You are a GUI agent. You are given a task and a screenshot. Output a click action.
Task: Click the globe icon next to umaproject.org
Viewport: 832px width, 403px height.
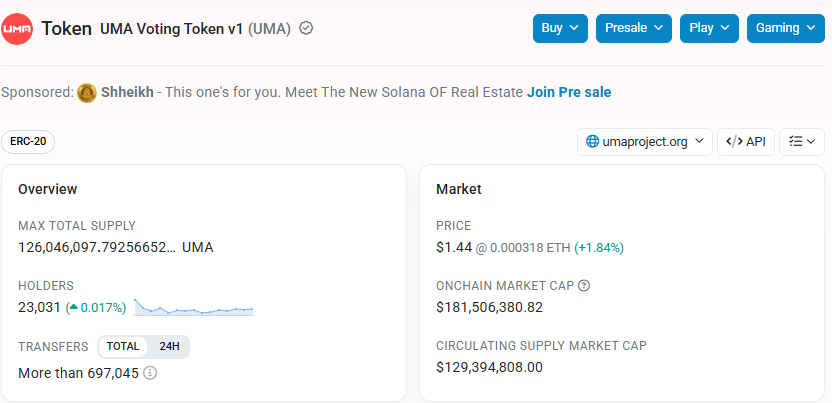pos(592,142)
